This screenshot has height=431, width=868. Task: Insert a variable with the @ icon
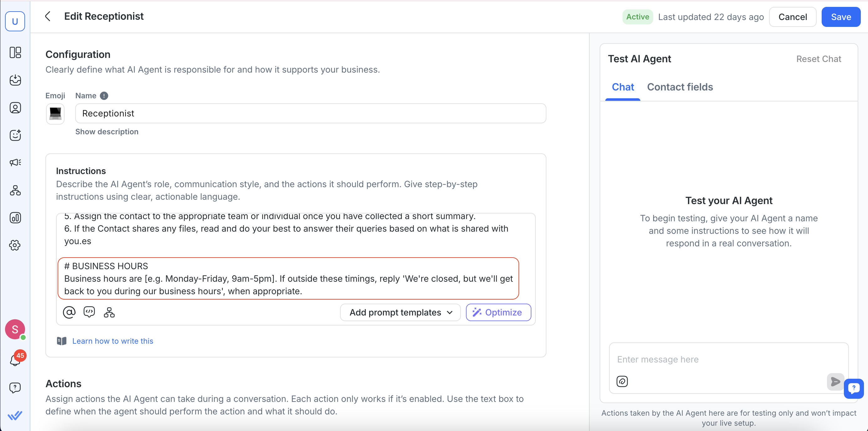pyautogui.click(x=69, y=312)
